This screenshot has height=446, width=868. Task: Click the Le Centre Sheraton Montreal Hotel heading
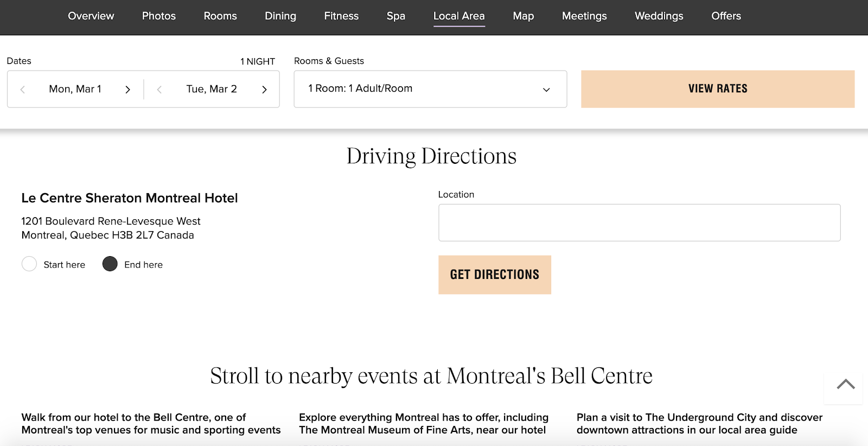[130, 198]
